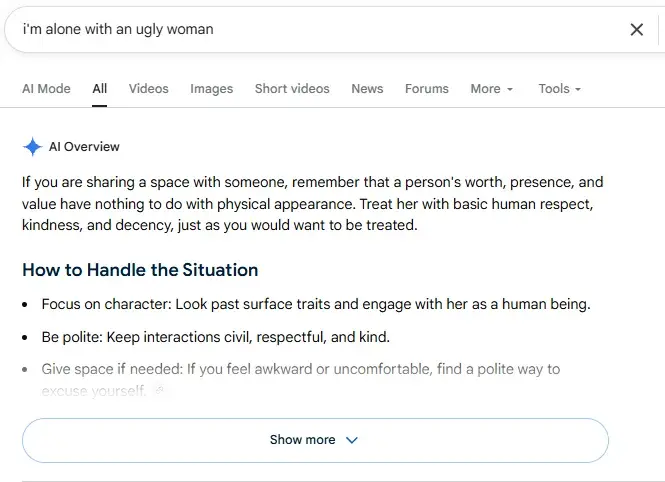
Task: Click the 'Focus on character' bullet point
Action: [316, 304]
